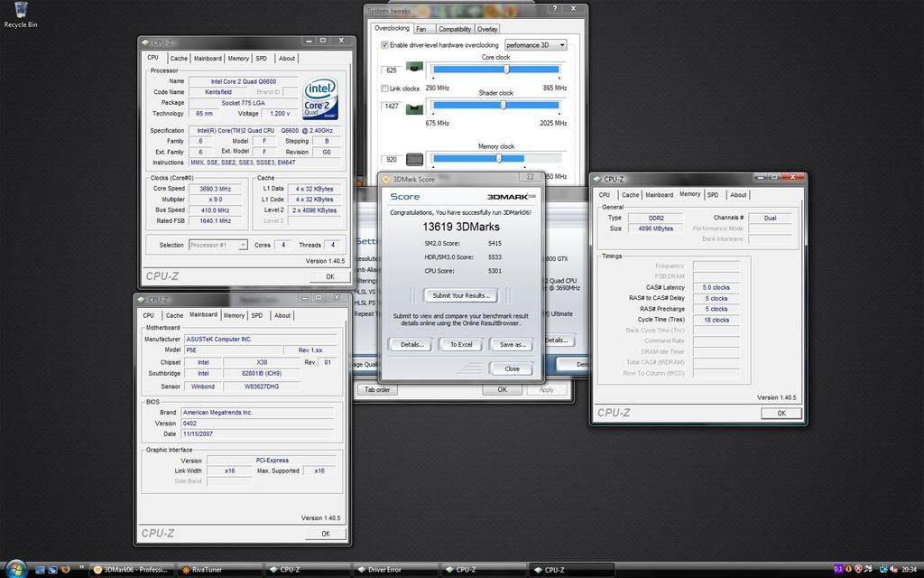This screenshot has width=924, height=578.
Task: Select CPU tab in the CPU-Z mainboard window
Action: tap(149, 315)
